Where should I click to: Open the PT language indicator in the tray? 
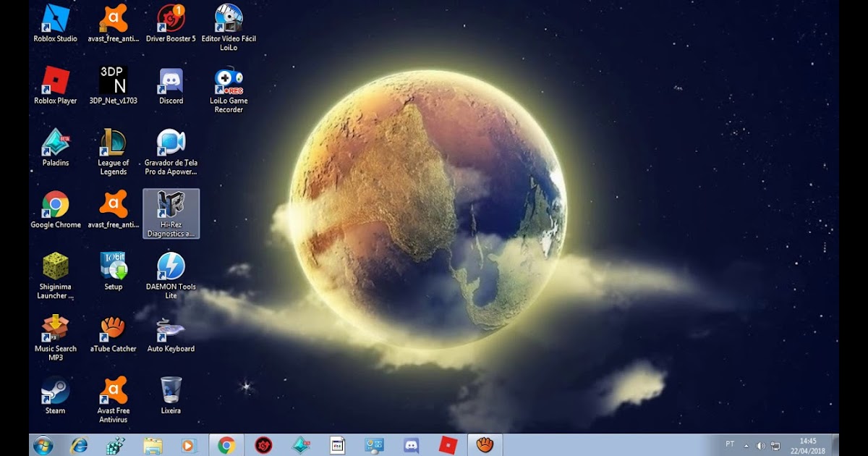[730, 444]
